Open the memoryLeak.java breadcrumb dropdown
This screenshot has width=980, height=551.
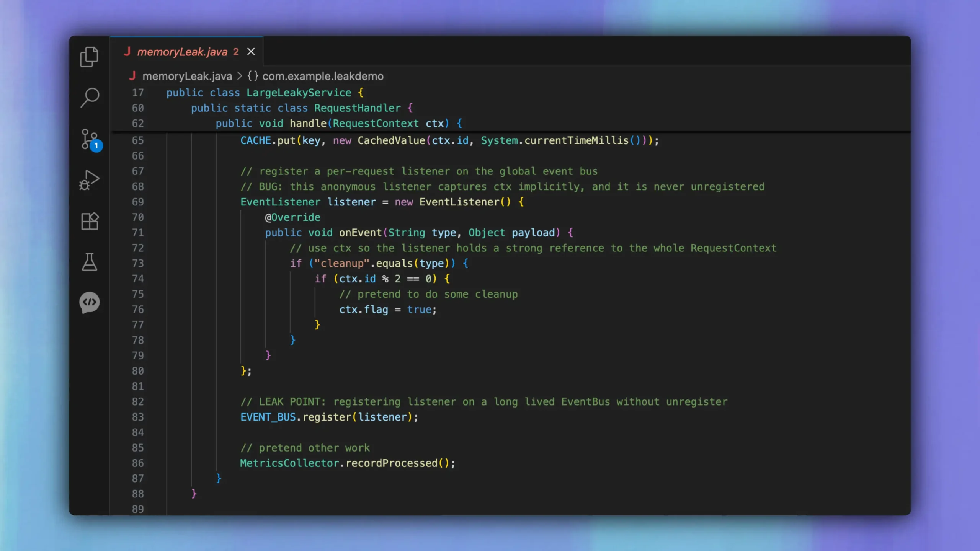pyautogui.click(x=187, y=76)
